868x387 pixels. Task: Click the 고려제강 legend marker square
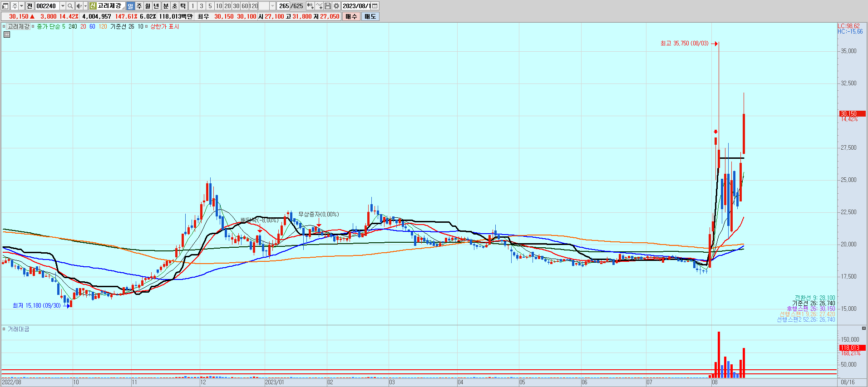point(4,26)
